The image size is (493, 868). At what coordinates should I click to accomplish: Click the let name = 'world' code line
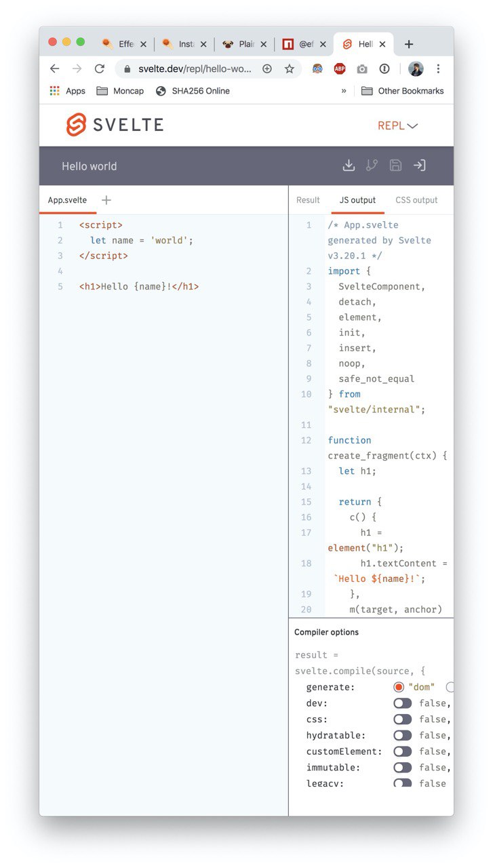click(x=142, y=241)
